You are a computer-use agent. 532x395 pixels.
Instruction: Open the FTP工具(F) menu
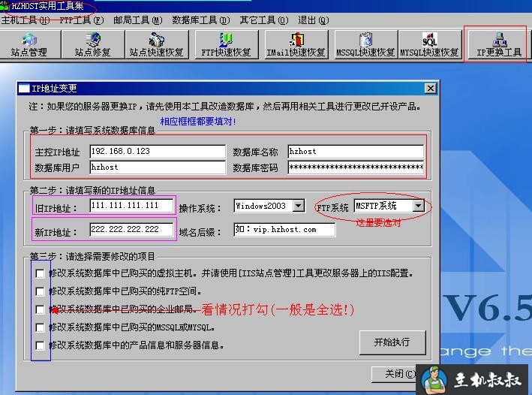click(x=82, y=20)
